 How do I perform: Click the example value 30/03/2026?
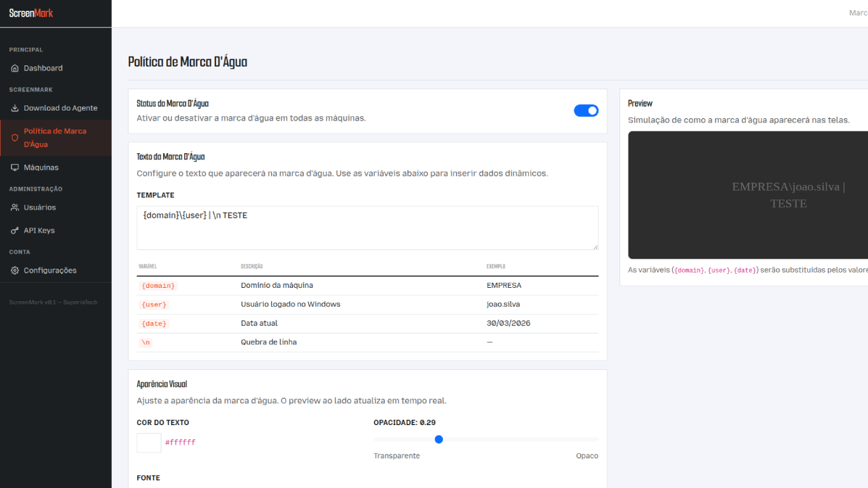[508, 323]
